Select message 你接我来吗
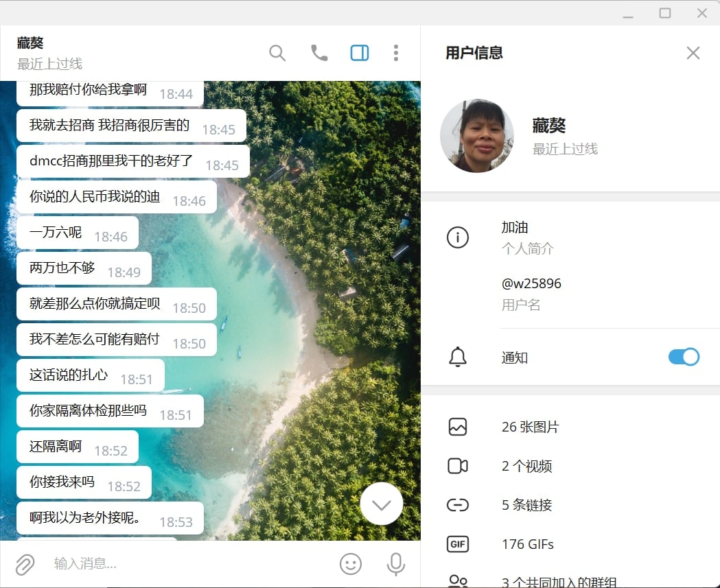This screenshot has height=588, width=720. (84, 482)
